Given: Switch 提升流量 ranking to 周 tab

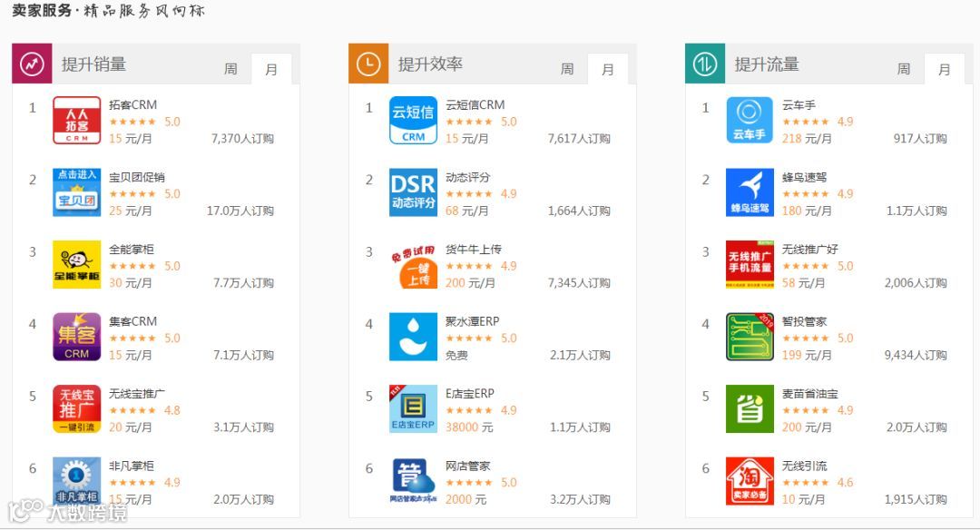Looking at the screenshot, I should 904,69.
